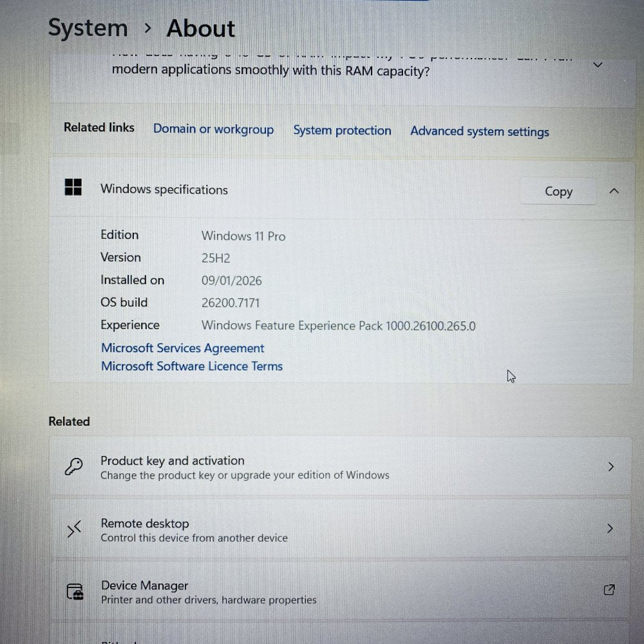Click the Device Manager toolbox icon
644x644 pixels.
click(x=75, y=591)
